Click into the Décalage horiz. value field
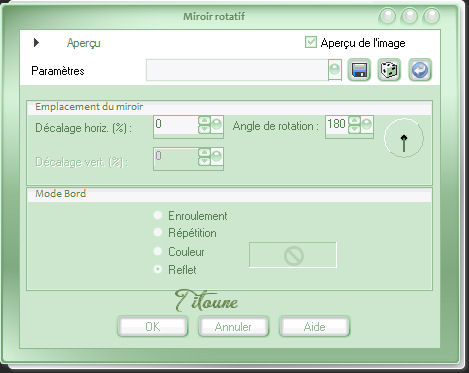Image resolution: width=469 pixels, height=373 pixels. tap(176, 125)
